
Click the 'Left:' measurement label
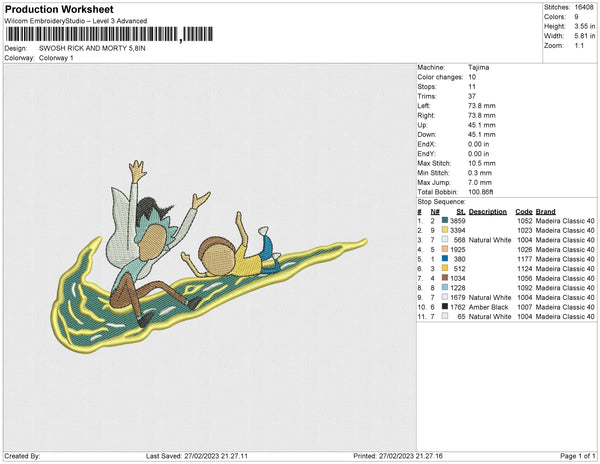(424, 106)
